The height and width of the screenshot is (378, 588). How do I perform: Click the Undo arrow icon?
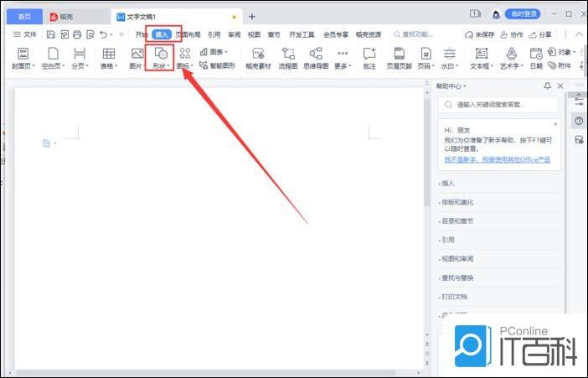pyautogui.click(x=104, y=34)
